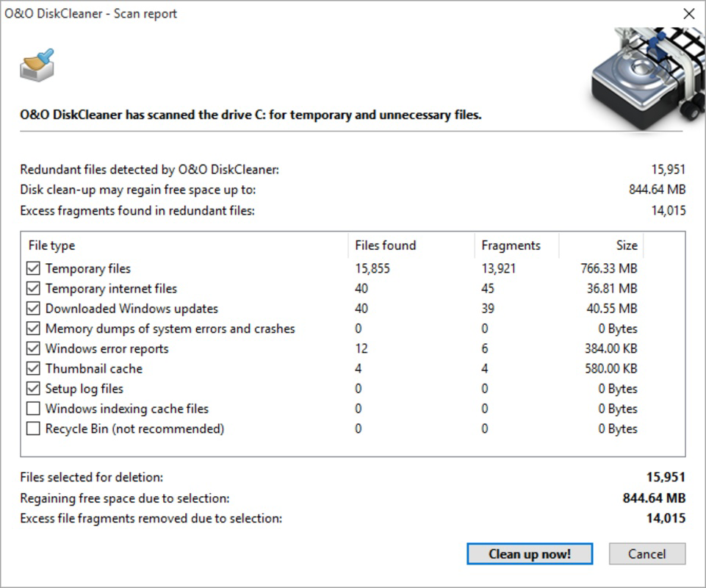The height and width of the screenshot is (588, 706).
Task: Uncheck the Thumbnail cache option
Action: tap(33, 368)
